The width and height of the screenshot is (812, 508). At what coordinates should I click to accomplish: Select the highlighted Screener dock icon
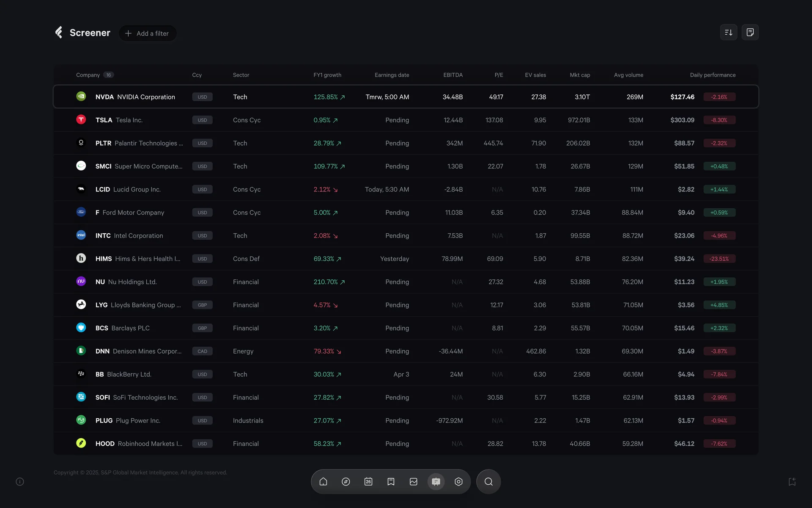[x=436, y=482]
